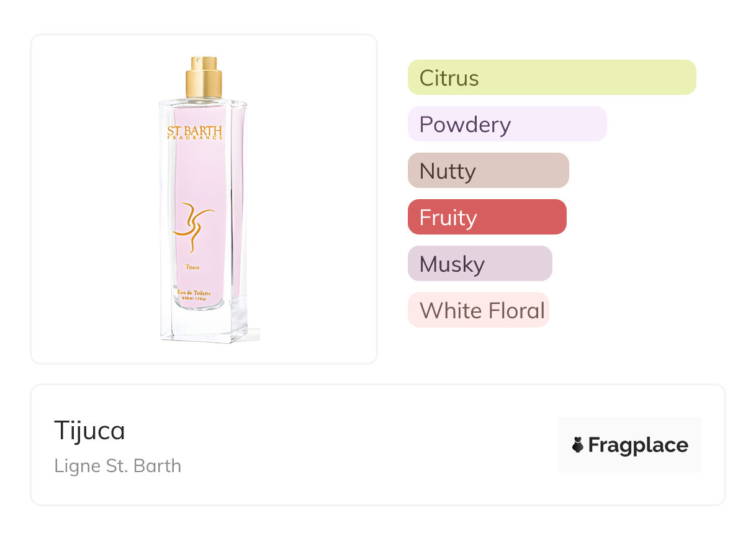The width and height of the screenshot is (756, 536).
Task: Pick the red Fruity accord bar
Action: [x=487, y=217]
